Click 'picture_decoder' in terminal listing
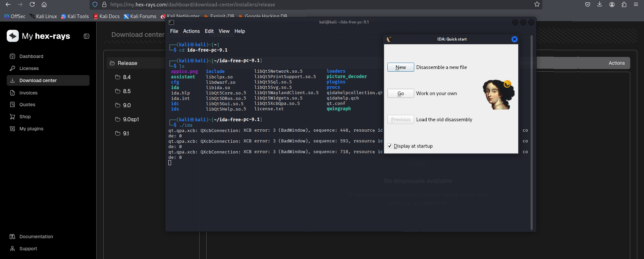This screenshot has height=259, width=644. point(346,77)
